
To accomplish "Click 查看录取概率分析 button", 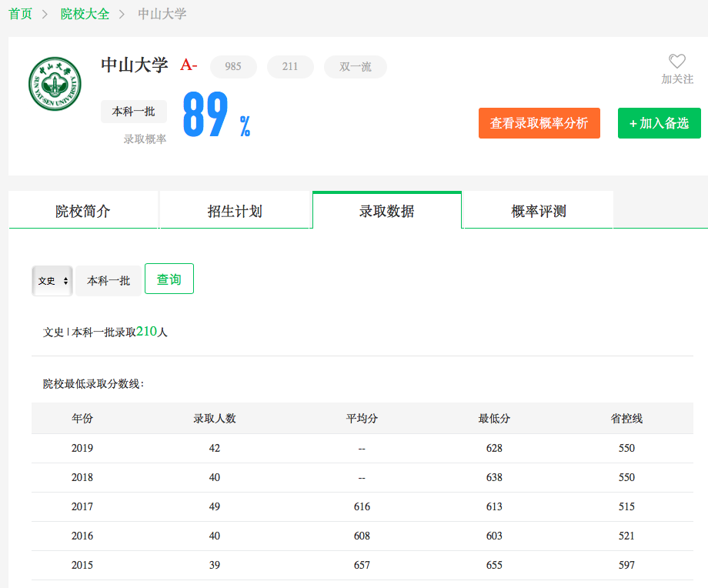I will pyautogui.click(x=539, y=123).
